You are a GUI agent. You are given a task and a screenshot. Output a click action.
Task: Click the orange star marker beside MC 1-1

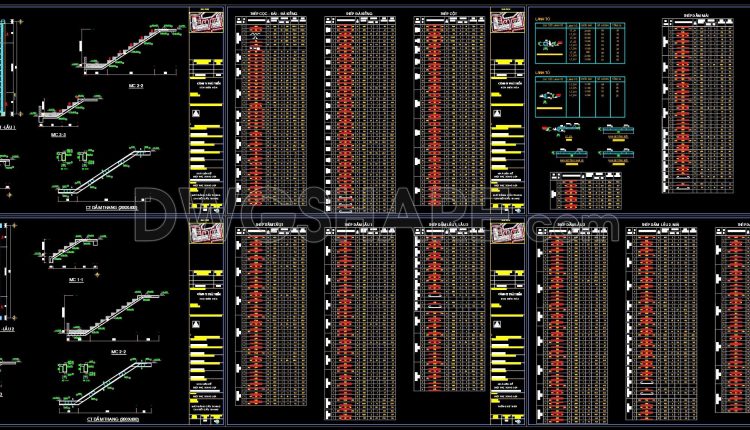[x=98, y=275]
